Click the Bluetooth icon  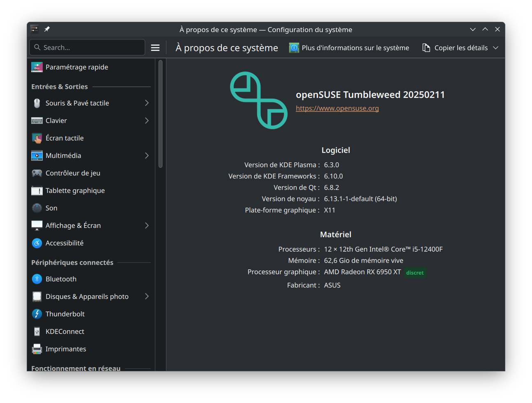[x=37, y=279]
